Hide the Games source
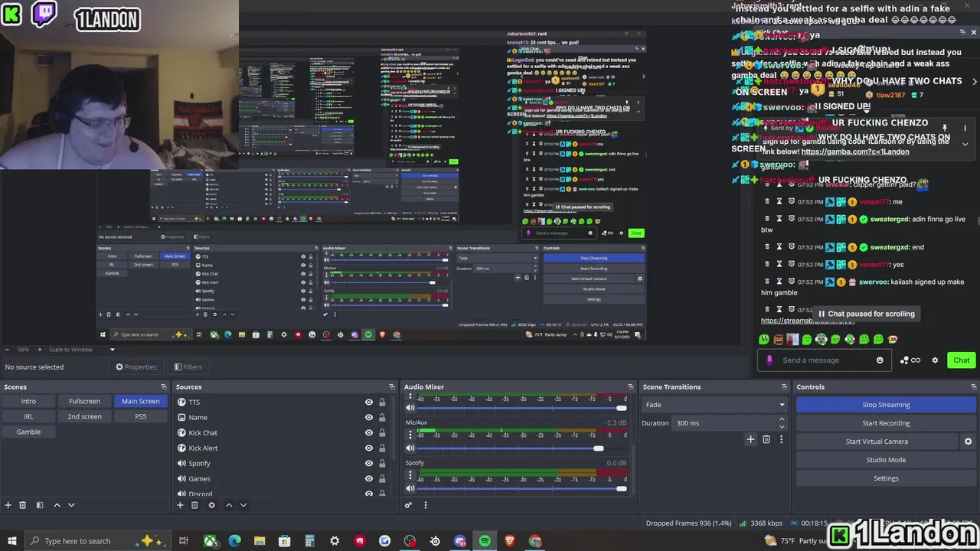Viewport: 980px width, 551px height. coord(369,479)
